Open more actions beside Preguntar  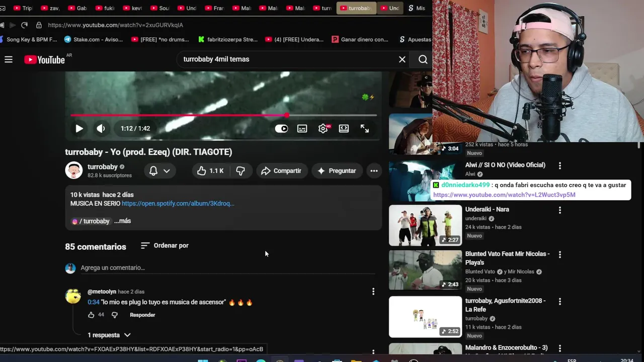click(374, 171)
